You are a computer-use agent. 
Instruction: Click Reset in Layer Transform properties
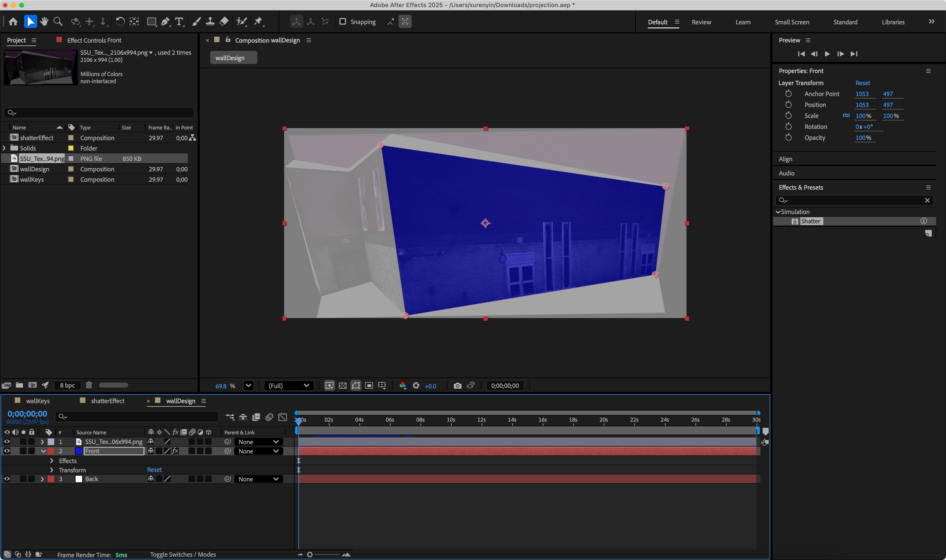click(x=863, y=83)
